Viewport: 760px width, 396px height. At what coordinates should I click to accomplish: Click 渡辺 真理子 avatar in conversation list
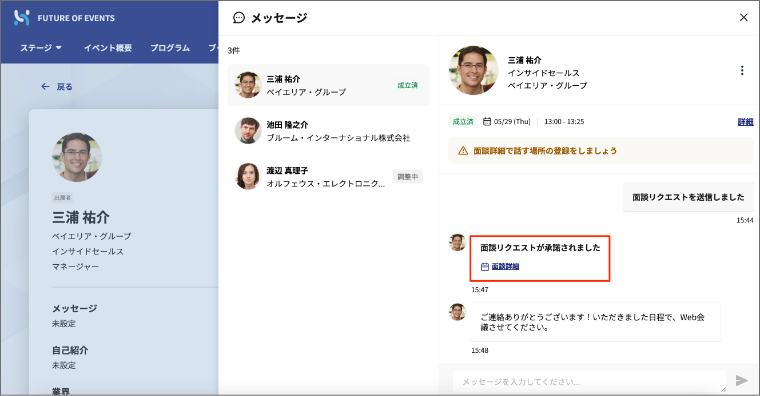(248, 176)
